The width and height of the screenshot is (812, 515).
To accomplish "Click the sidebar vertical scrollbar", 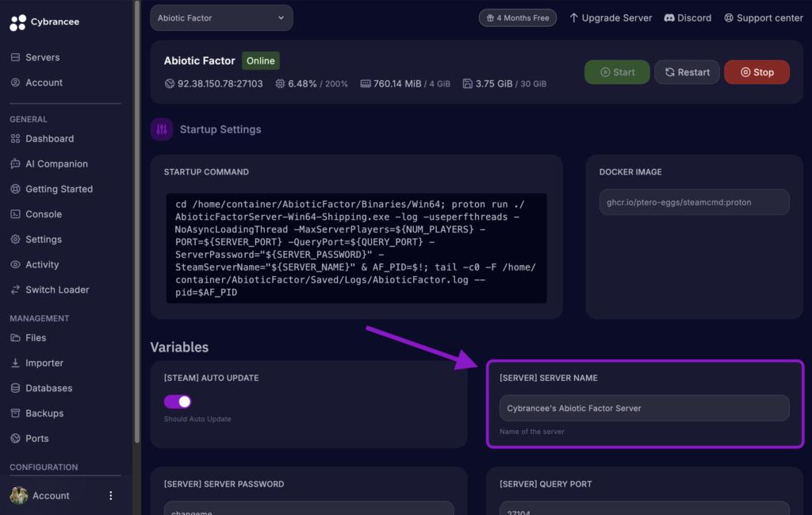I will 136,221.
